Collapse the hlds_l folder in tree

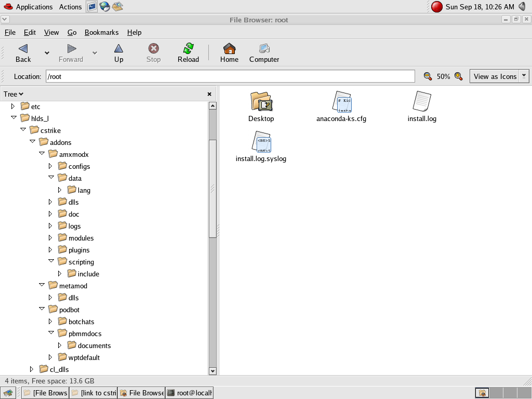(14, 118)
